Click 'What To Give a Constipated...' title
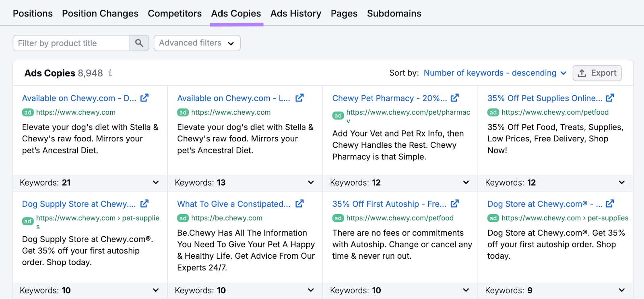This screenshot has width=644, height=299. (x=234, y=204)
